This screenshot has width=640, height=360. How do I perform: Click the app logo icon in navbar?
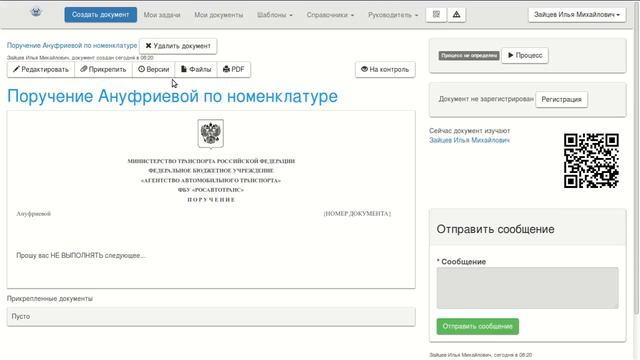point(36,12)
